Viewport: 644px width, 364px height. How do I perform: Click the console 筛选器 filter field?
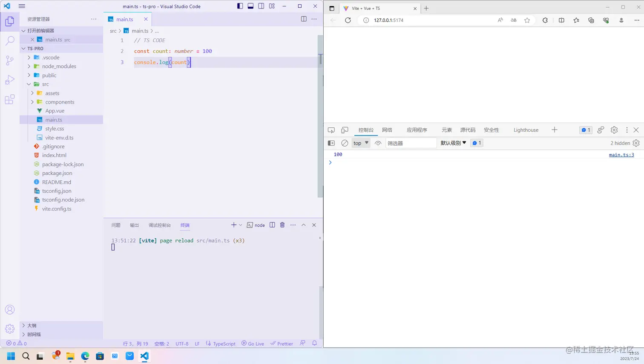(411, 143)
